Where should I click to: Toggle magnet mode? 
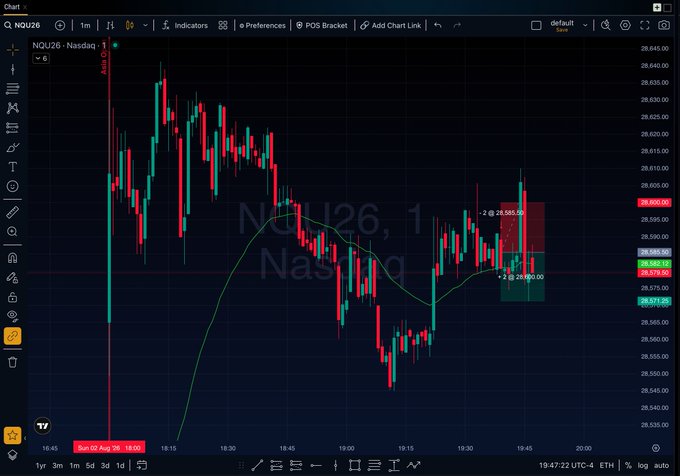(x=13, y=258)
